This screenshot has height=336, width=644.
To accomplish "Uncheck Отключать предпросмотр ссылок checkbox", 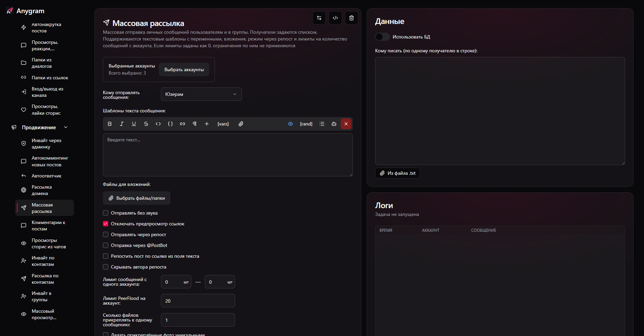I will (106, 224).
